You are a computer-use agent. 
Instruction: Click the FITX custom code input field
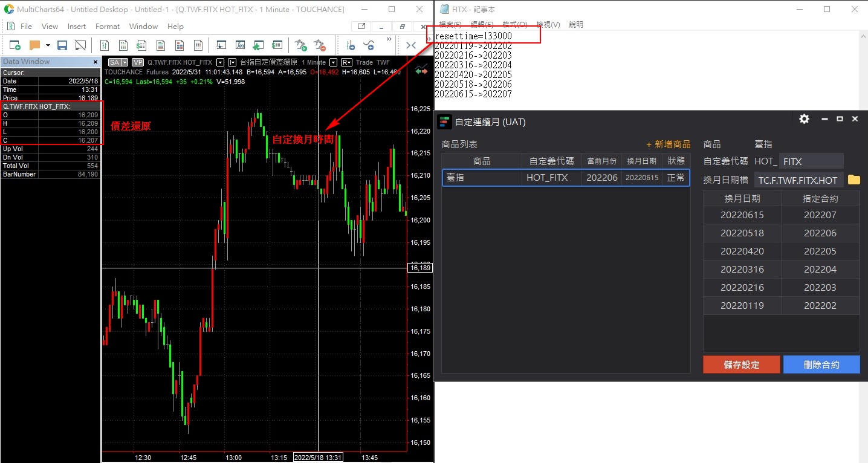[811, 161]
